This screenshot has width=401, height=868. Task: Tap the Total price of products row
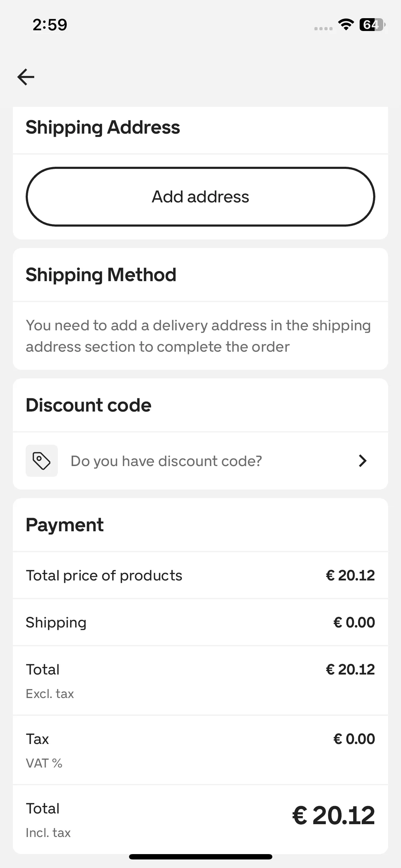(200, 575)
